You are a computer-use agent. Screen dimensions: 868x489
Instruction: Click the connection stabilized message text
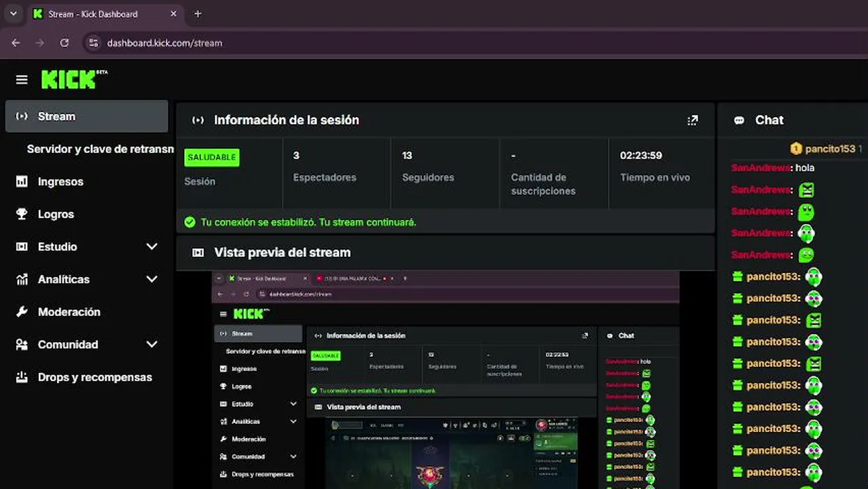coord(308,222)
